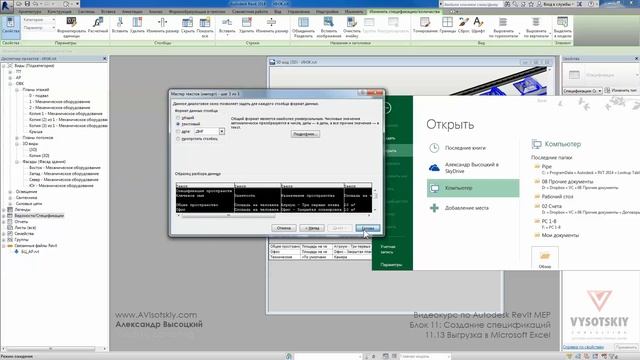Screen dimensions: 640x360
Task: Open the Системы ribbon tab
Action: [86, 12]
